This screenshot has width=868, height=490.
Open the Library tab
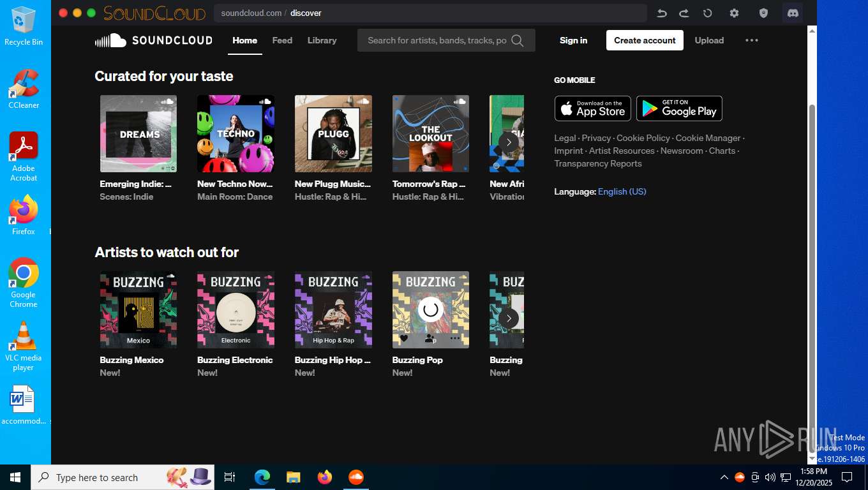[322, 40]
